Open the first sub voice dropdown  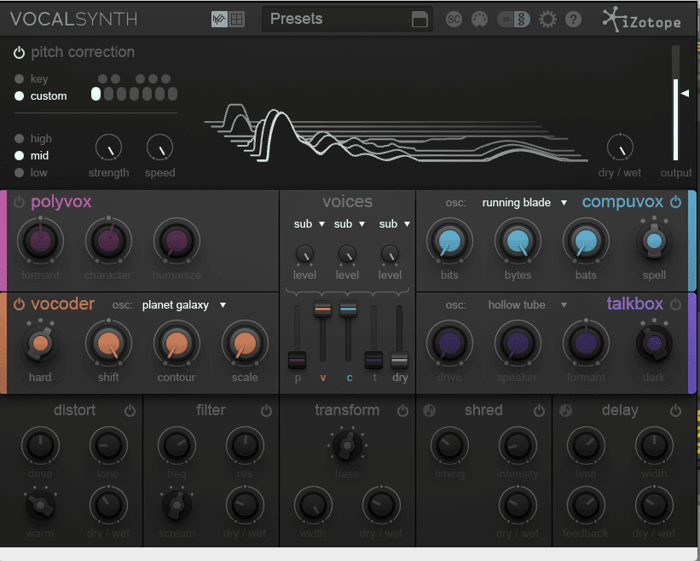[309, 224]
